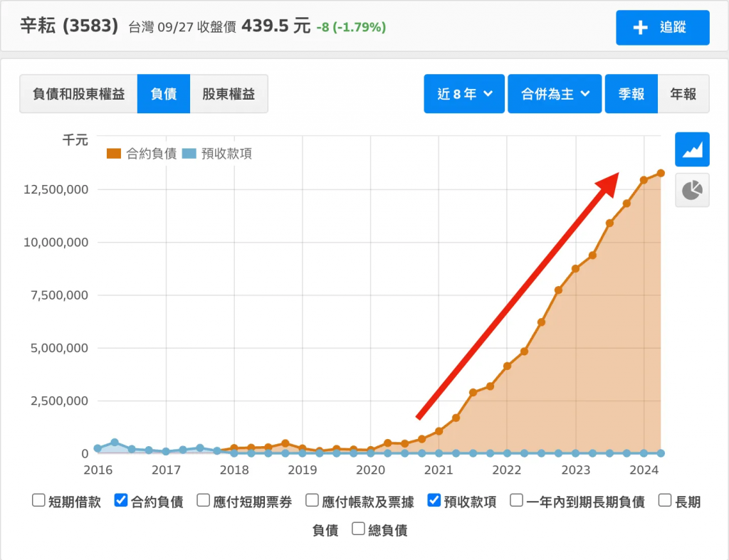The height and width of the screenshot is (560, 729).
Task: Expand the 合併為主 dropdown
Action: pos(555,94)
